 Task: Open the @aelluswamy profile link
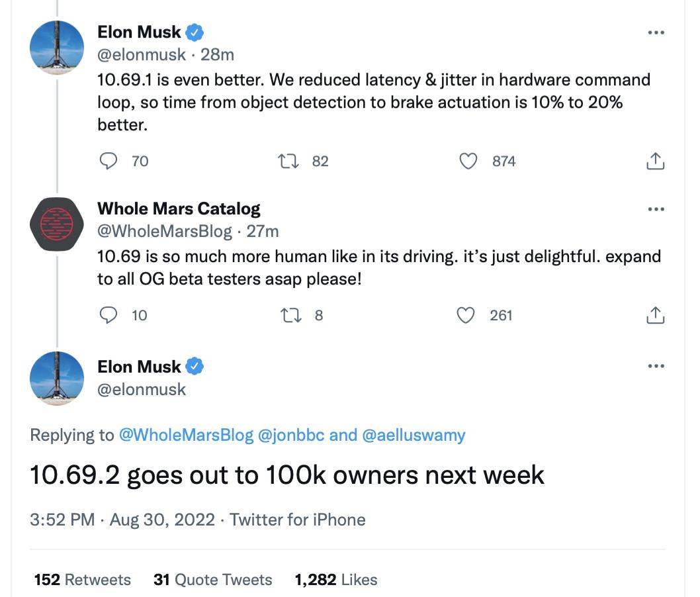click(x=414, y=435)
